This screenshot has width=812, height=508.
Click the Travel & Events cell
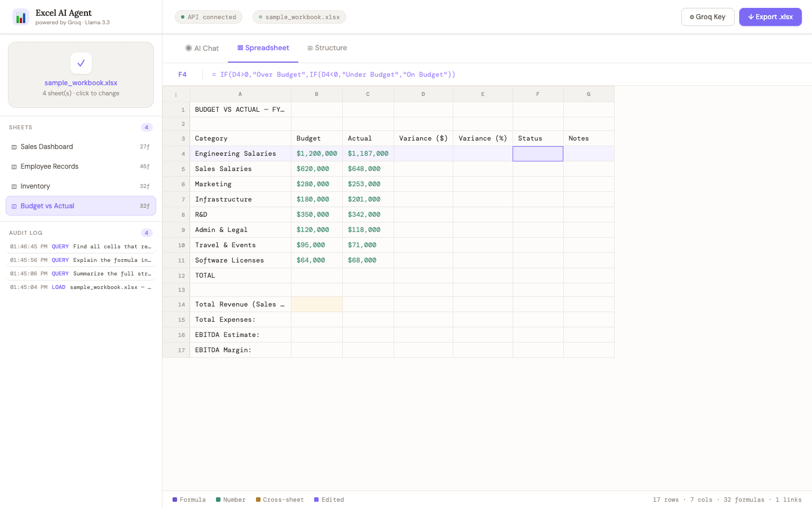[x=240, y=245]
